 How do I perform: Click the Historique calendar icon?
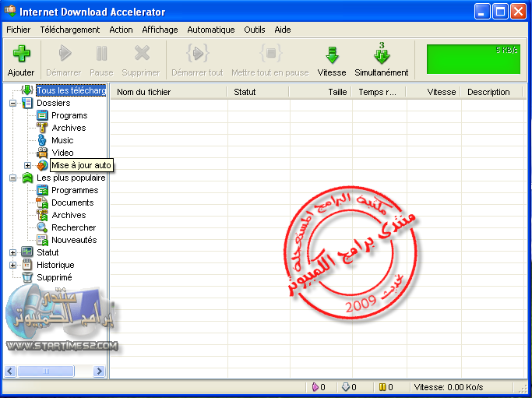(27, 265)
